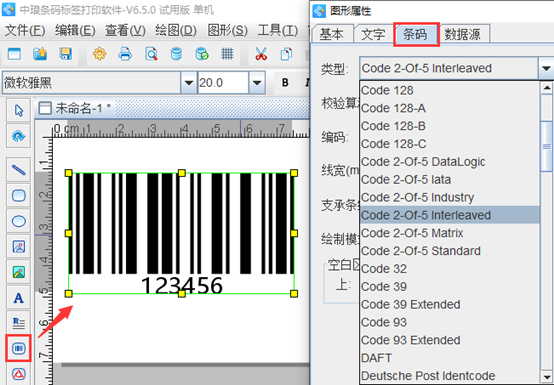Toggle the grid display icon

click(227, 54)
